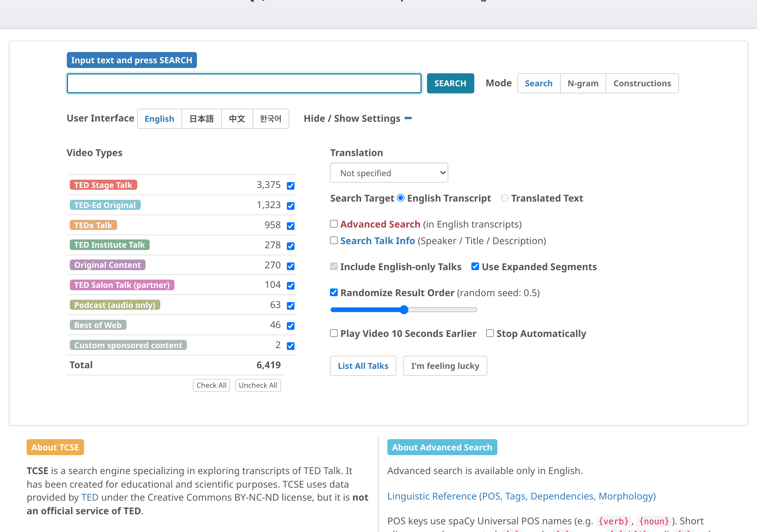Enable the Advanced Search checkbox
The image size is (757, 532).
[x=334, y=224]
